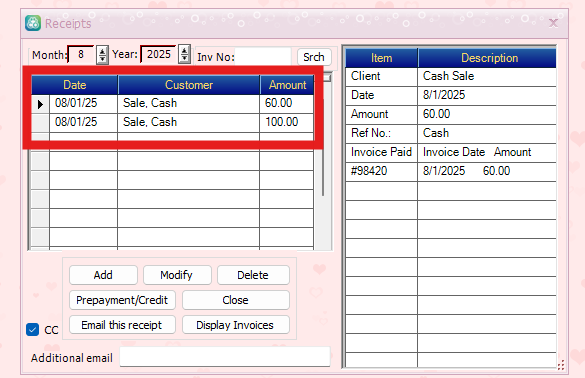Click the Date column header in receipts list
Viewport: 585px width, 378px height.
coord(75,85)
